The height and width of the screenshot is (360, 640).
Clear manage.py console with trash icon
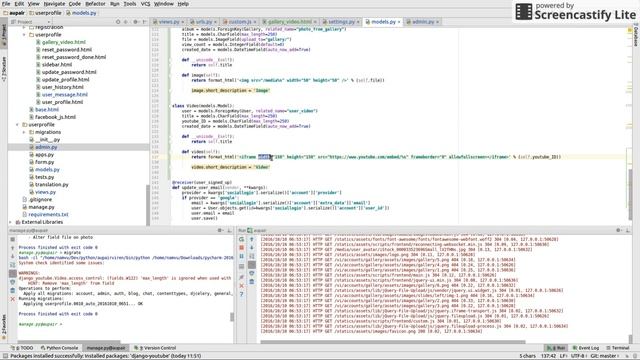(13, 291)
